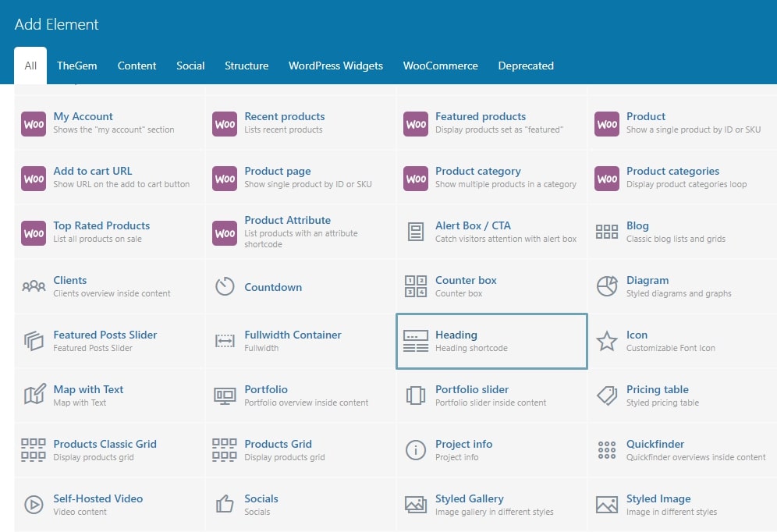Open the Deprecated tab
This screenshot has height=532, width=777.
click(526, 66)
